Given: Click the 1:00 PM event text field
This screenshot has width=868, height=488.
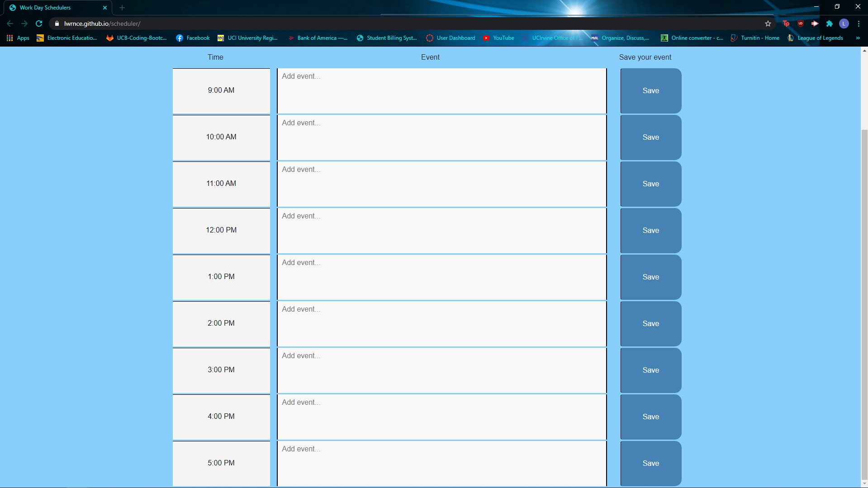Looking at the screenshot, I should pyautogui.click(x=442, y=277).
